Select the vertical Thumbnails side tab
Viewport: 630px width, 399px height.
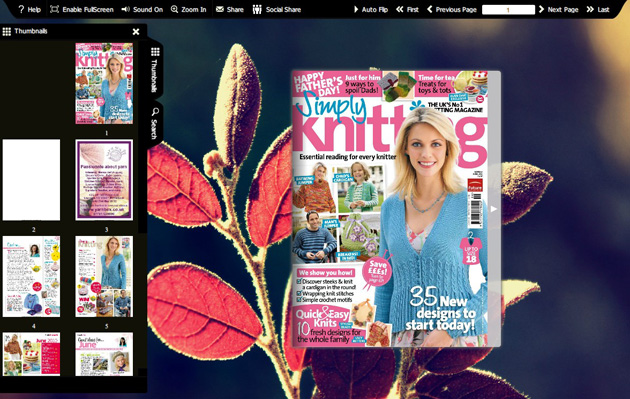(155, 70)
